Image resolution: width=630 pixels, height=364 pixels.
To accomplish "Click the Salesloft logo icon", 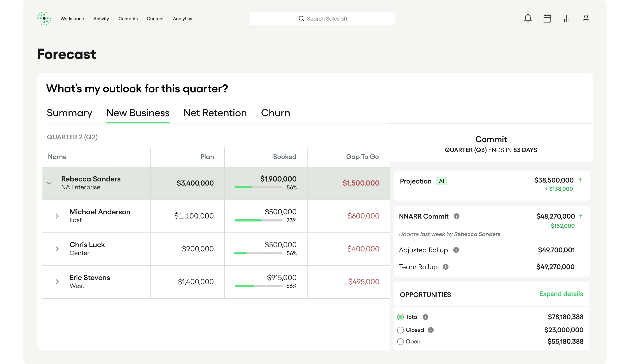I will pos(44,19).
